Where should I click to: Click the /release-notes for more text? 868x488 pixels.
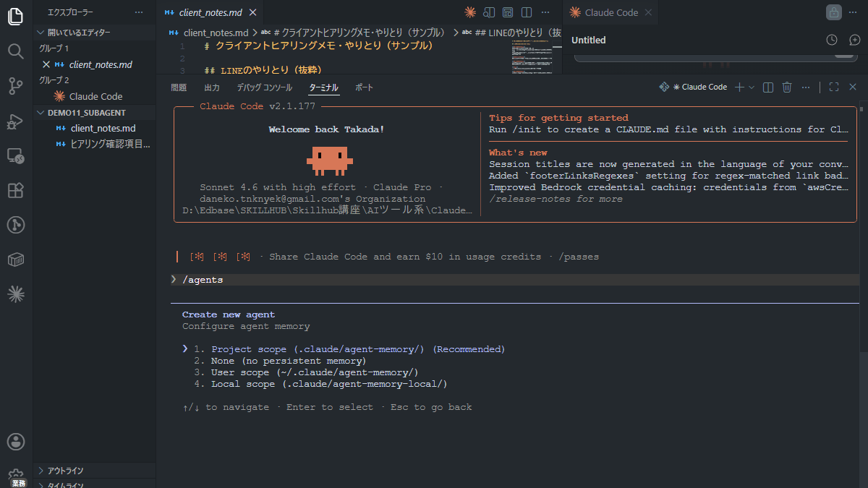pos(556,199)
